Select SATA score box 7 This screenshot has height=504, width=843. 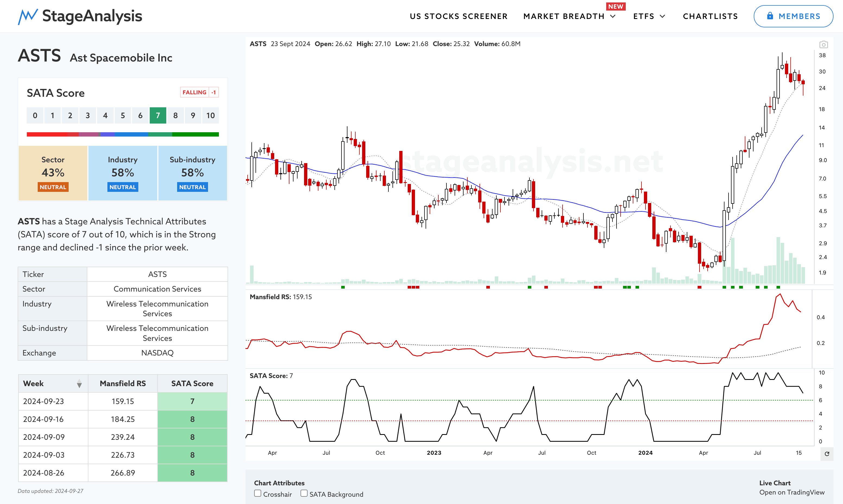pyautogui.click(x=158, y=115)
